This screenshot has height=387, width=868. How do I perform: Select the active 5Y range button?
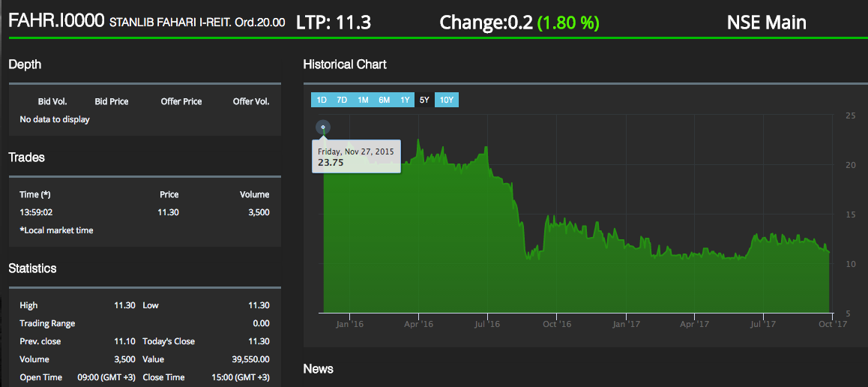424,100
